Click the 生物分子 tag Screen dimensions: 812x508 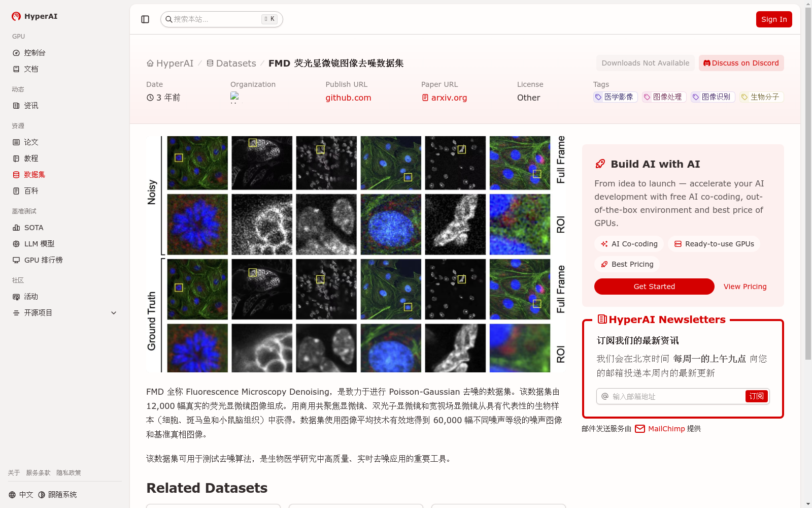(x=762, y=97)
